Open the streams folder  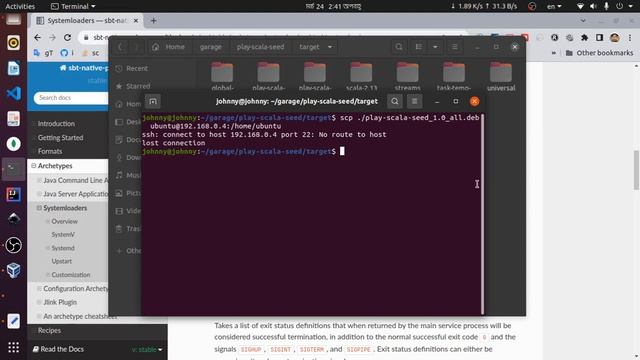[407, 77]
